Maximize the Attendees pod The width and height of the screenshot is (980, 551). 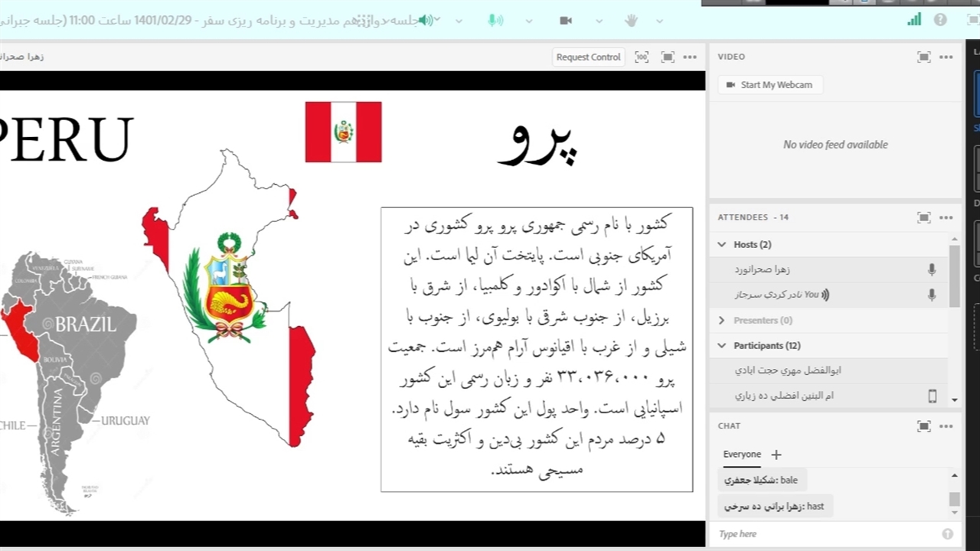tap(924, 217)
